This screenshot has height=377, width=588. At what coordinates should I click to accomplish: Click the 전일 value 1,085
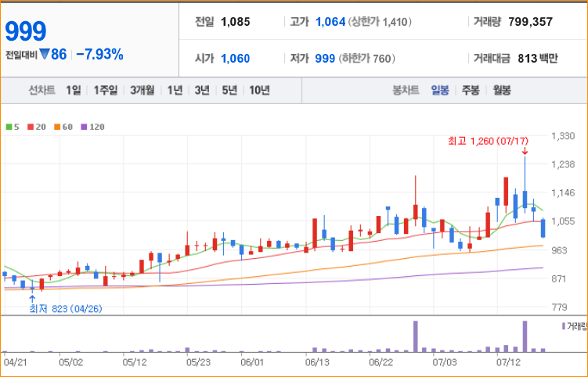click(236, 22)
